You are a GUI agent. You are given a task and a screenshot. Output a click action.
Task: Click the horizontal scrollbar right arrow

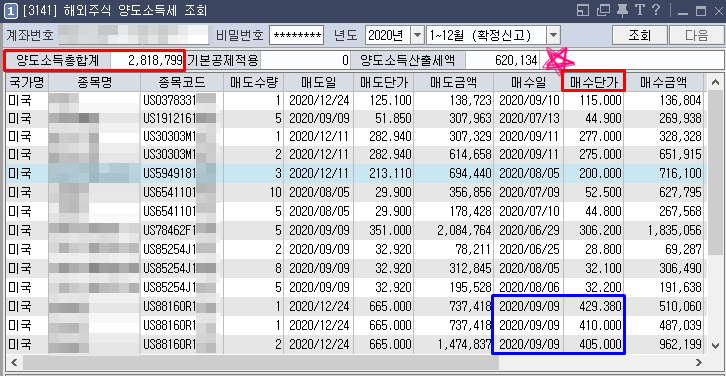tap(699, 362)
